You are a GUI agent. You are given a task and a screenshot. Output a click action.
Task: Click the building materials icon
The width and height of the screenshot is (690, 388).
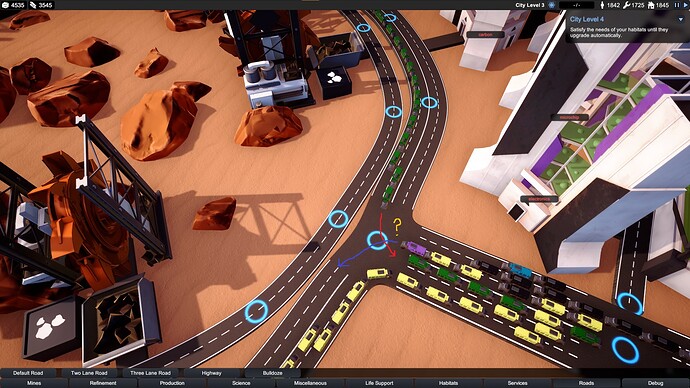[x=33, y=5]
